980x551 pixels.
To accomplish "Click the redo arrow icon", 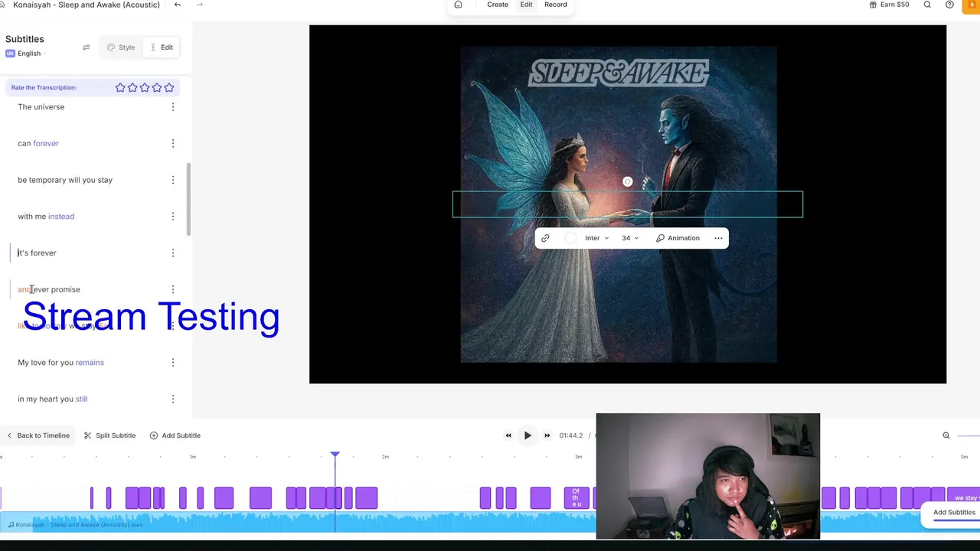I will pos(200,5).
